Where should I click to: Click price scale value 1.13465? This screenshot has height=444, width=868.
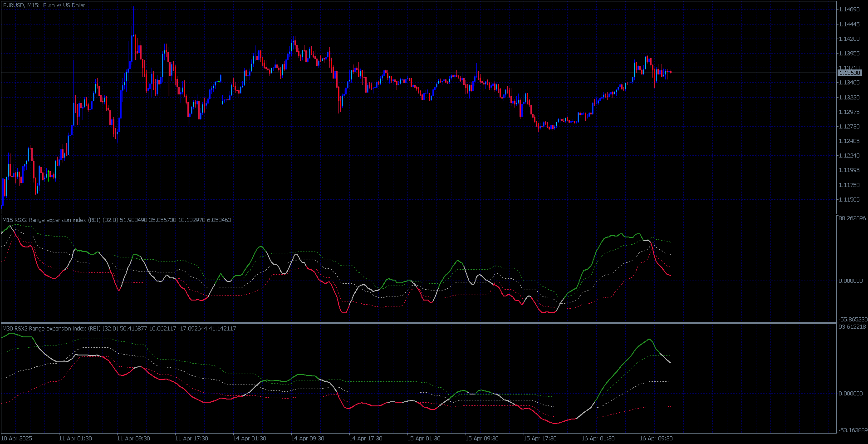pos(849,83)
